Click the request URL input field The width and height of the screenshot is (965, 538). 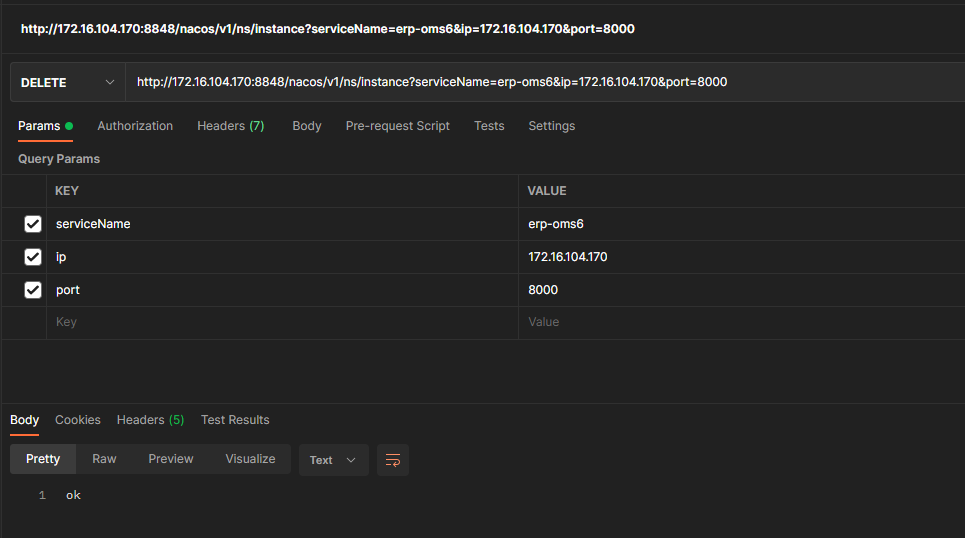[x=545, y=82]
